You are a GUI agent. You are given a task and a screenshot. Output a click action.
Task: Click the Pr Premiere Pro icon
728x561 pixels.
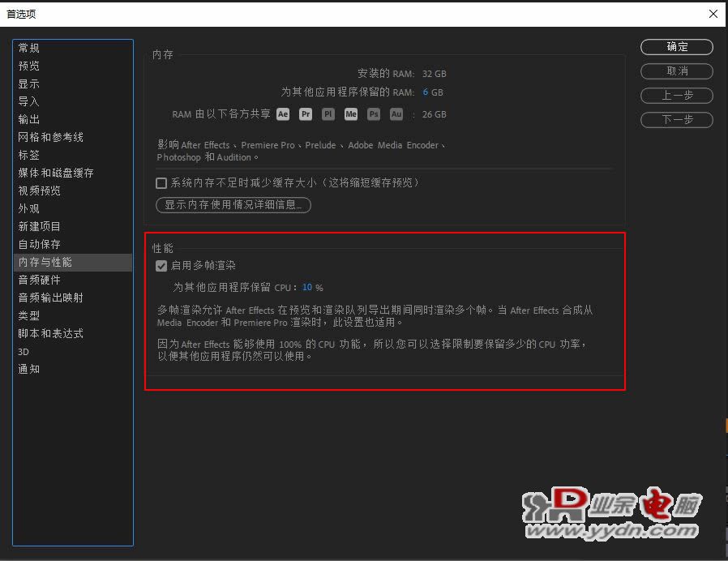[x=306, y=114]
